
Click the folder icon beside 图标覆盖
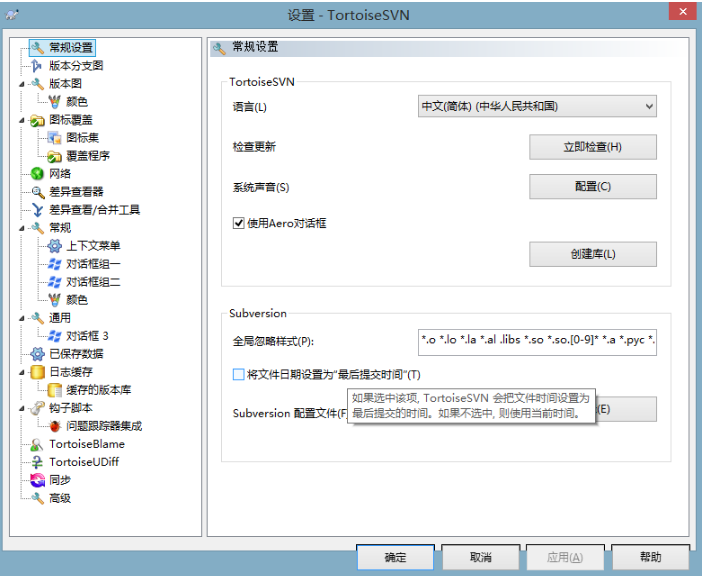pyautogui.click(x=37, y=120)
